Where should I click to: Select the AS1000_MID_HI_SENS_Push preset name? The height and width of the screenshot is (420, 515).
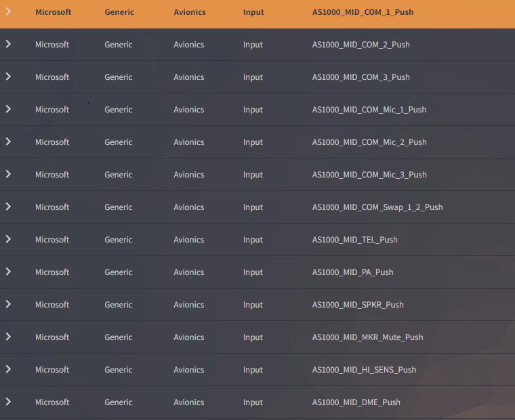(364, 370)
